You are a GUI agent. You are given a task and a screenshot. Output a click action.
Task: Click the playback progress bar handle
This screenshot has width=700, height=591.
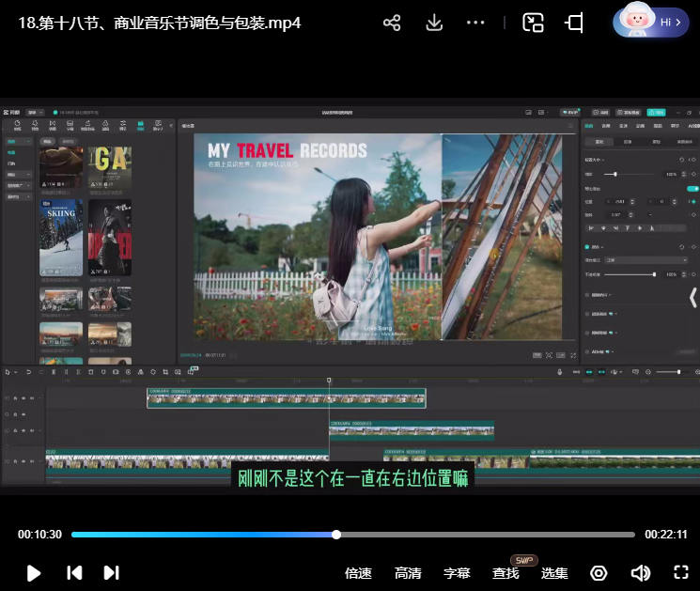(x=336, y=535)
